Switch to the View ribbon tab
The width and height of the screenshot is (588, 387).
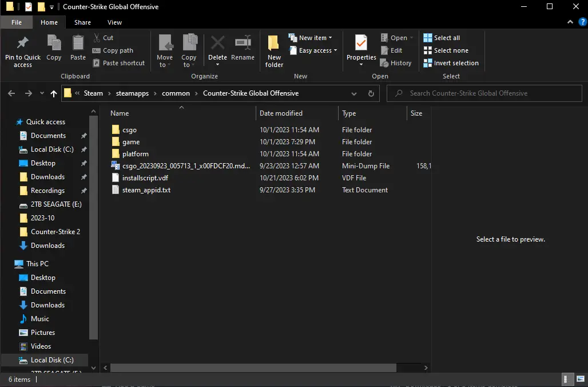(x=114, y=22)
